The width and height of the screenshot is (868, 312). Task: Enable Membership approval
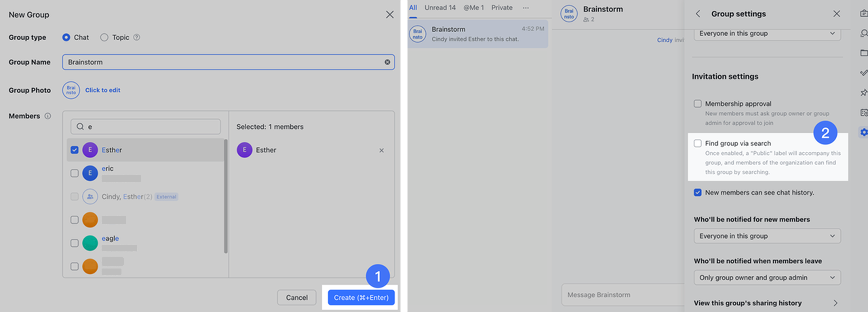tap(697, 104)
